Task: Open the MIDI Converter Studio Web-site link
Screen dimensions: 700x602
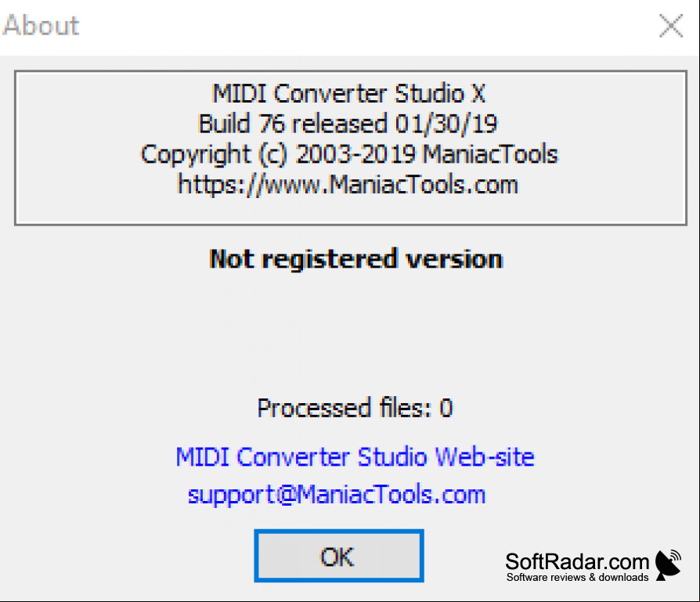Action: (355, 457)
